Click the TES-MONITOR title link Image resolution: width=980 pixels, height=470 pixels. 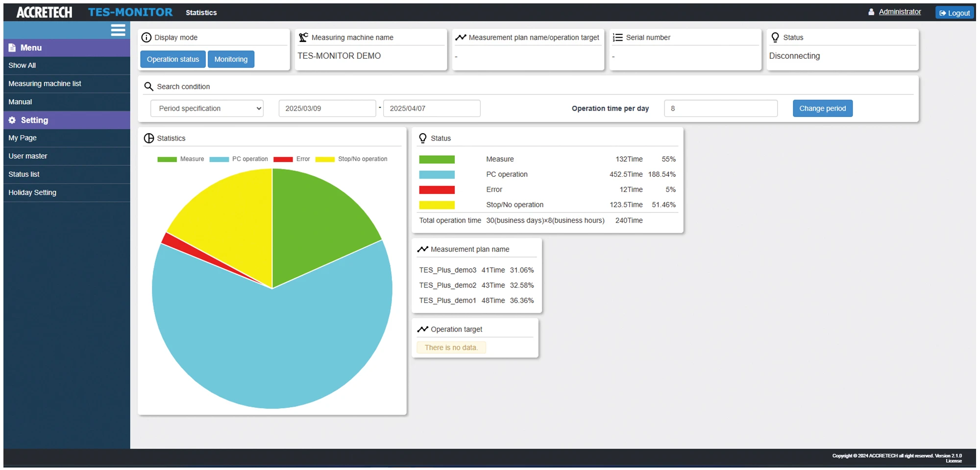pyautogui.click(x=130, y=12)
